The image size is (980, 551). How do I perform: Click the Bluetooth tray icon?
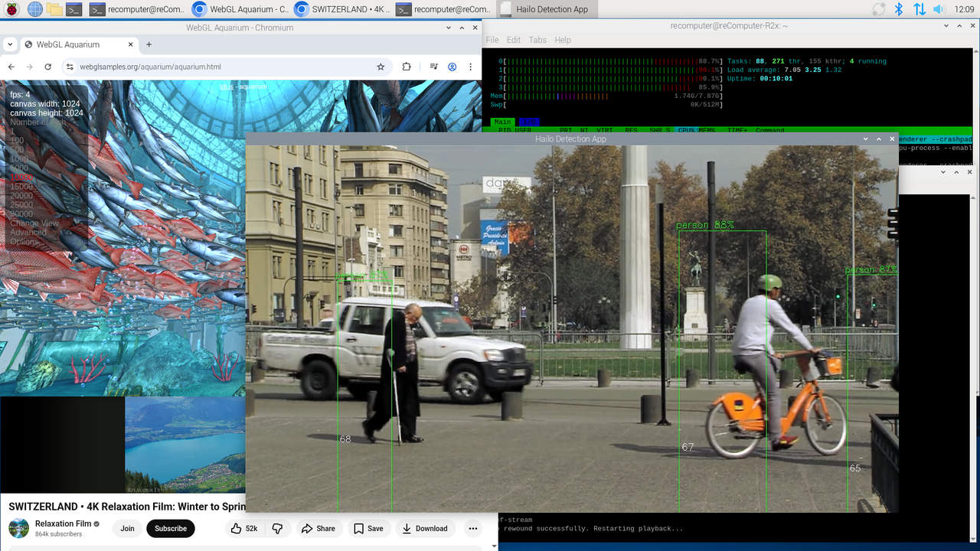pos(900,9)
